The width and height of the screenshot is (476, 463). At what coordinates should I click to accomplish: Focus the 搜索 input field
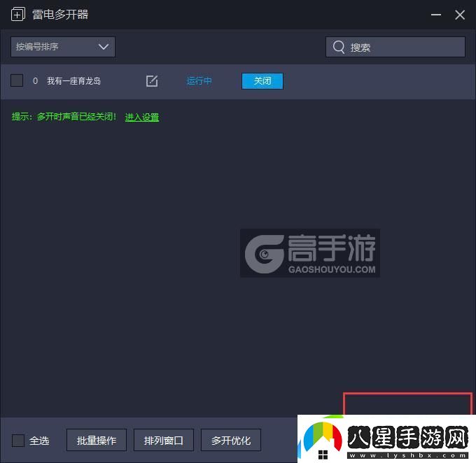(395, 47)
